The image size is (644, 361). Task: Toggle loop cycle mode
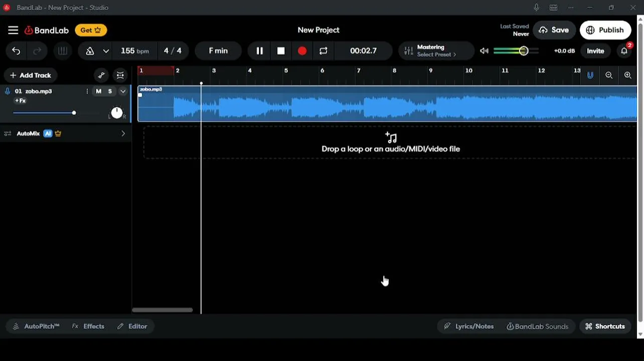tap(323, 51)
